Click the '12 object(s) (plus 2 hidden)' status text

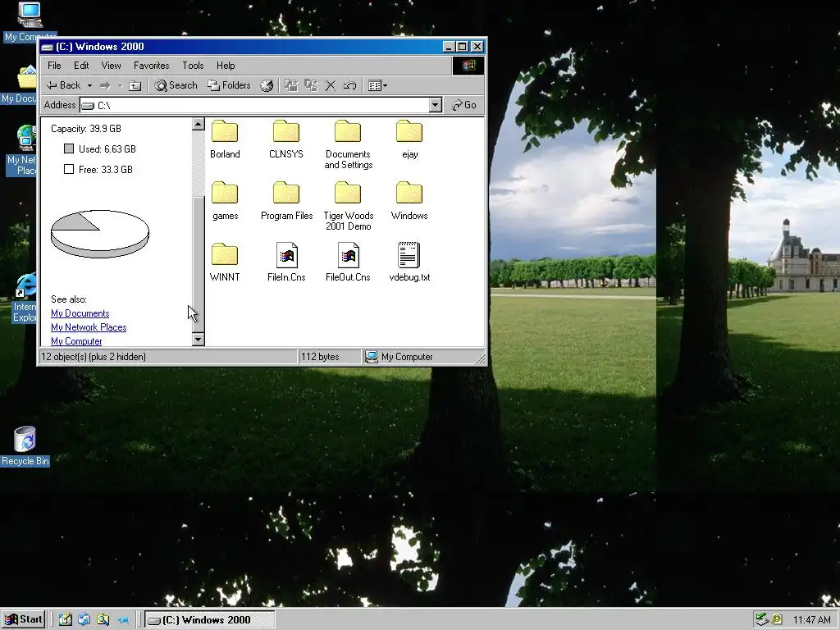click(94, 357)
